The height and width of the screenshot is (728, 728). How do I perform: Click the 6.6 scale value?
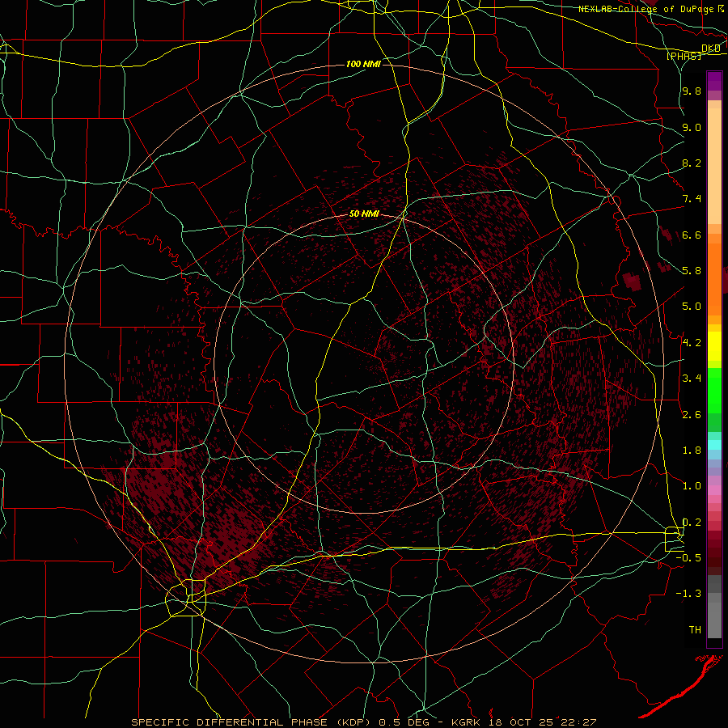(692, 235)
